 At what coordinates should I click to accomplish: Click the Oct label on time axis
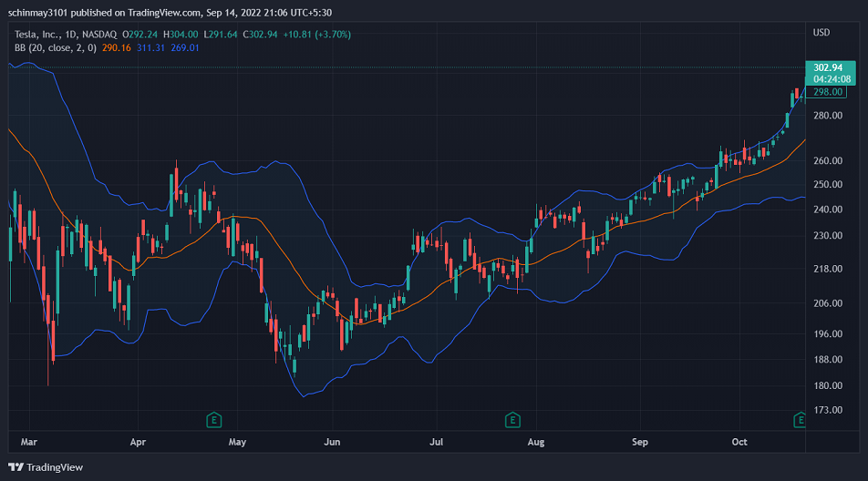(x=739, y=442)
